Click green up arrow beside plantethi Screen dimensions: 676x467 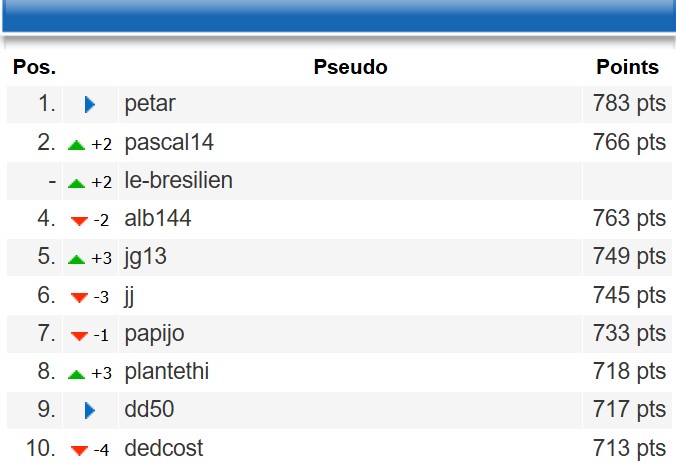pyautogui.click(x=77, y=374)
